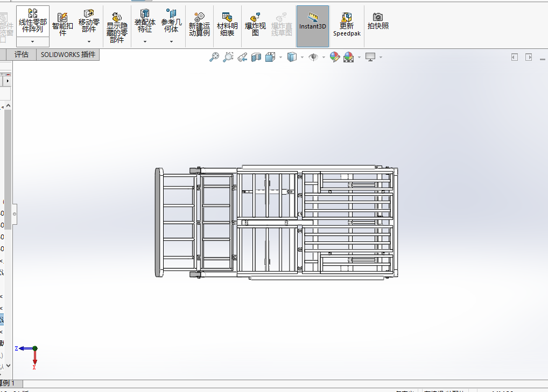Viewport: 548px width, 392px height.
Task: Click the left panel tab scroll-right arrow
Action: (x=8, y=81)
